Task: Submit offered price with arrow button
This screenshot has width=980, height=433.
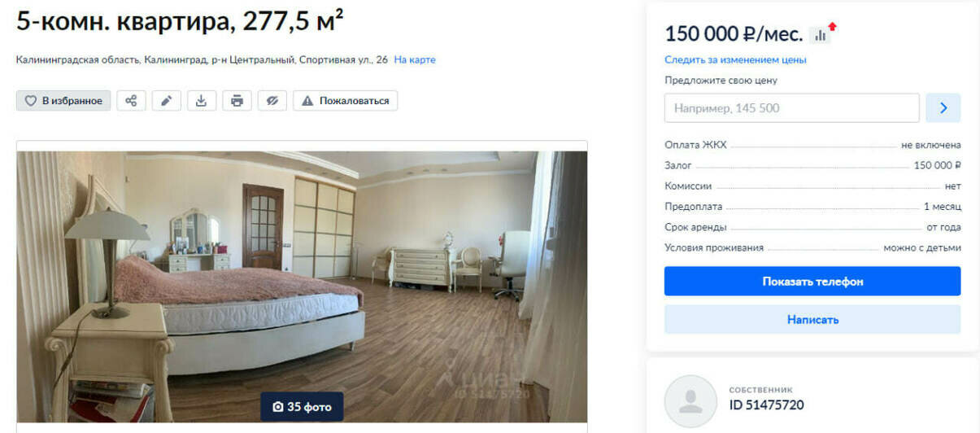Action: click(x=943, y=108)
